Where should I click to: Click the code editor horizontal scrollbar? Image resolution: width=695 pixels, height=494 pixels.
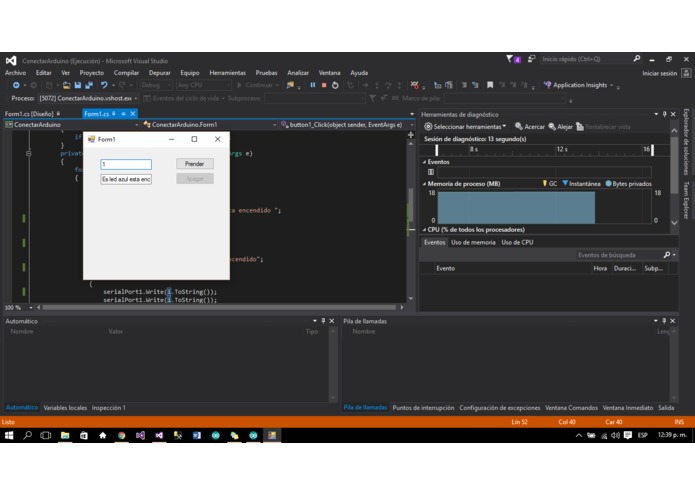coord(219,307)
